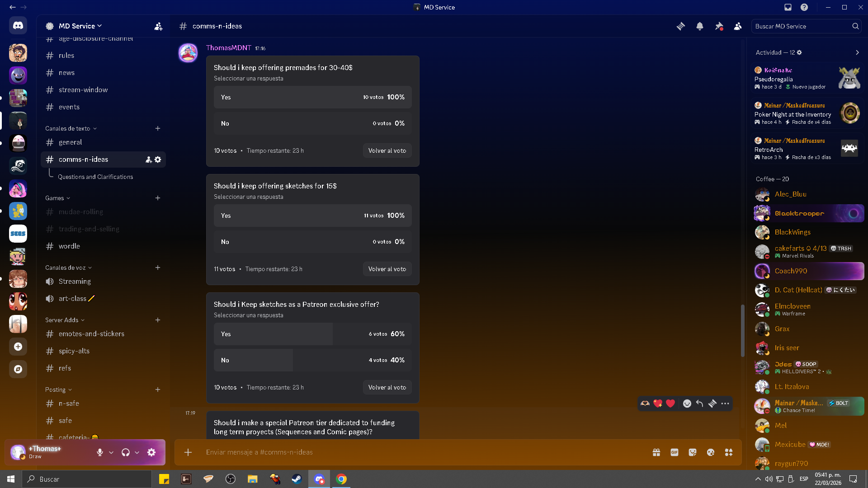
Task: Open the emoji picker in message bar
Action: pyautogui.click(x=711, y=452)
